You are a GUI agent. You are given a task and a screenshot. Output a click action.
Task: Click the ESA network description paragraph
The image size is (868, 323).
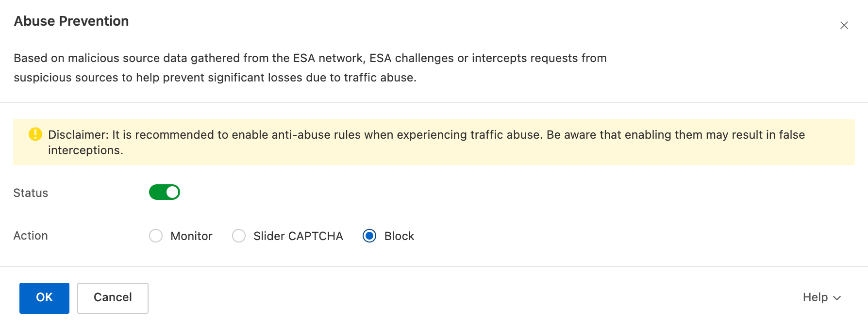(310, 58)
